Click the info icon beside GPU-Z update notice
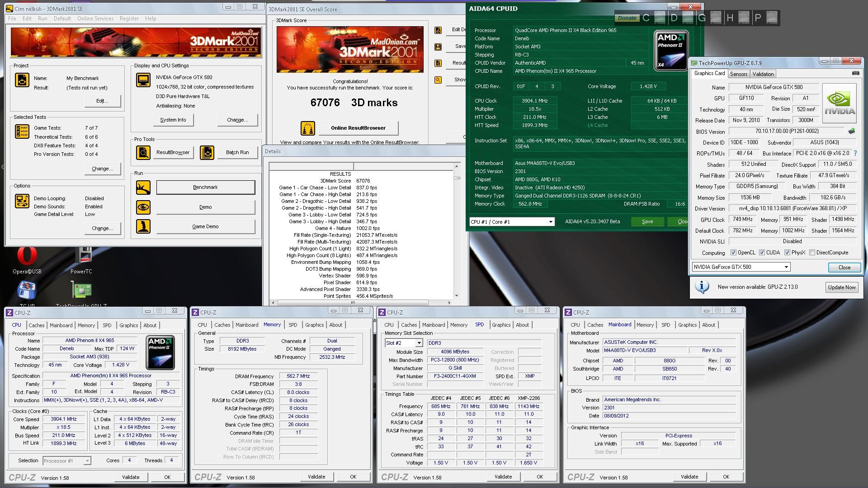 pos(702,287)
